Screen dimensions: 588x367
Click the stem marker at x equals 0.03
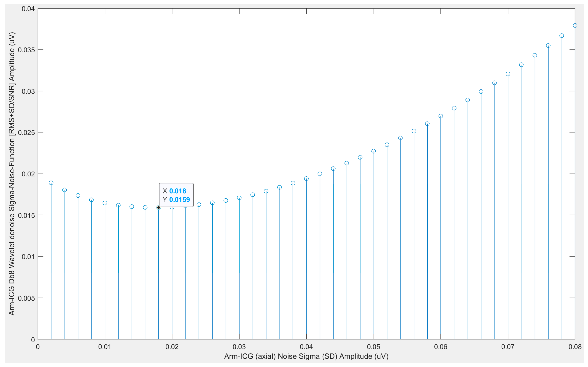[239, 198]
